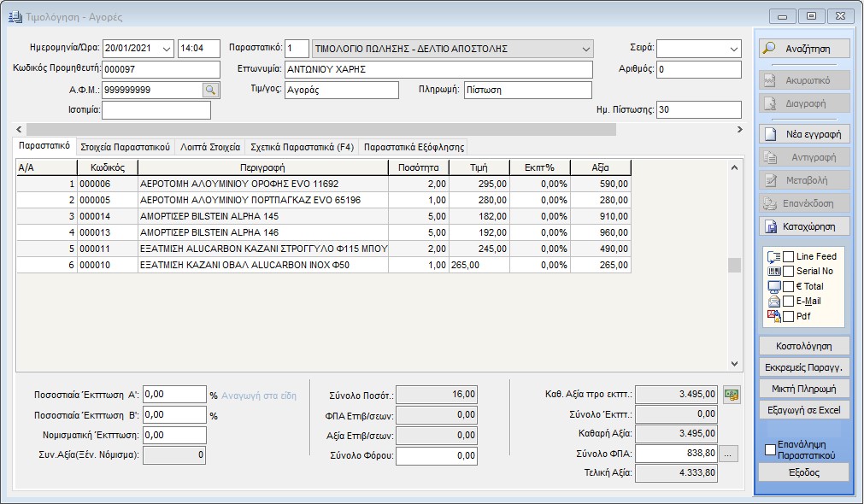The height and width of the screenshot is (504, 864).
Task: Click the horizontal scrollbar left arrow
Action: tap(20, 130)
